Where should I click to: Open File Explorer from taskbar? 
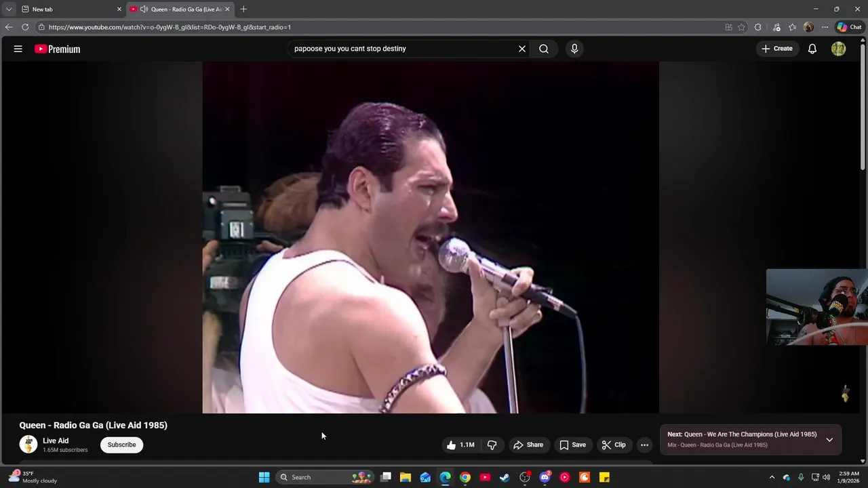406,477
